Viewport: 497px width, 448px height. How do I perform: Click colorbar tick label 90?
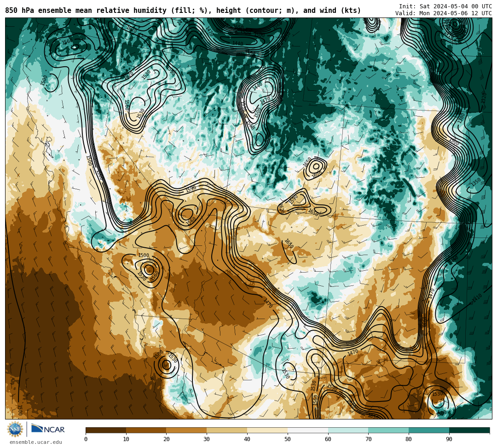click(449, 439)
